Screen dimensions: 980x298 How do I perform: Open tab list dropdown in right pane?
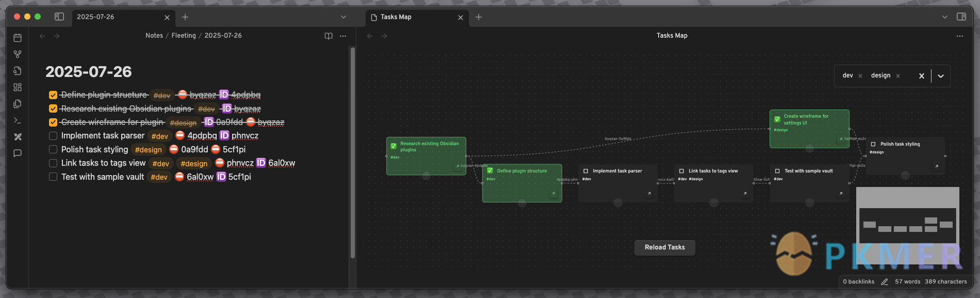(x=945, y=17)
